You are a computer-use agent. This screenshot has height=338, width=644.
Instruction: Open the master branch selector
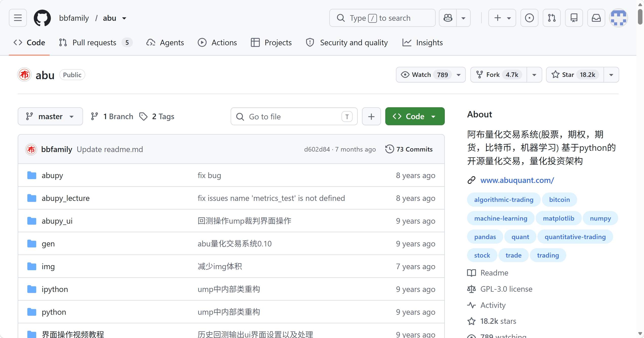click(50, 116)
